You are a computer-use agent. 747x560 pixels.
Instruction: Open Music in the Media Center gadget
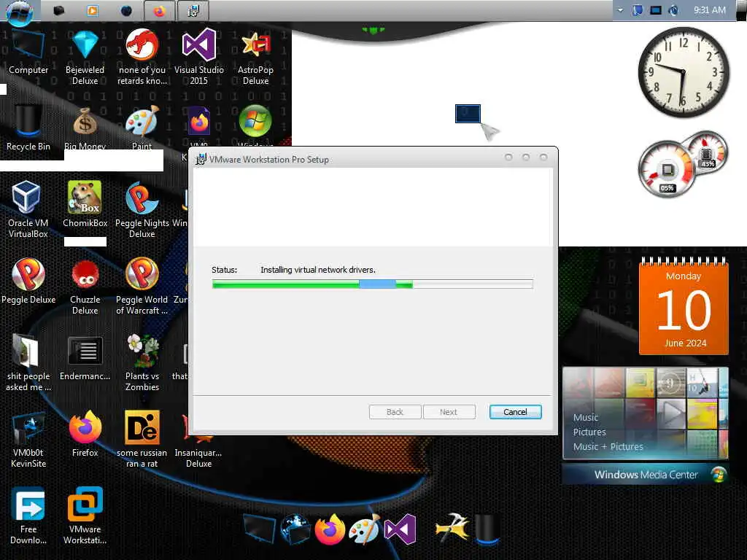click(x=586, y=417)
